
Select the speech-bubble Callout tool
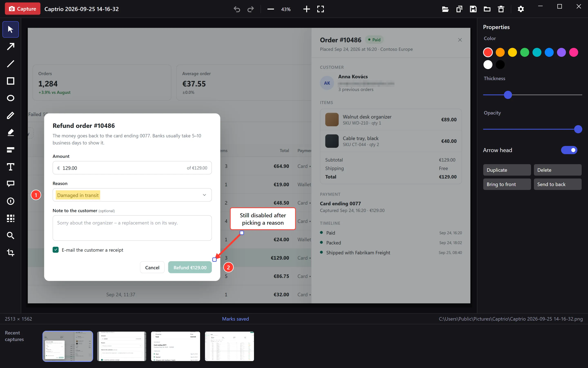10,184
